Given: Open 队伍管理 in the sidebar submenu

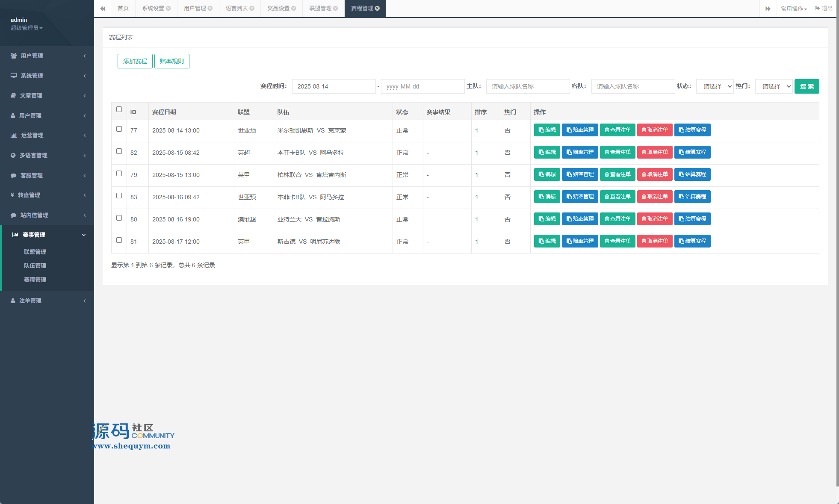Looking at the screenshot, I should click(x=35, y=265).
